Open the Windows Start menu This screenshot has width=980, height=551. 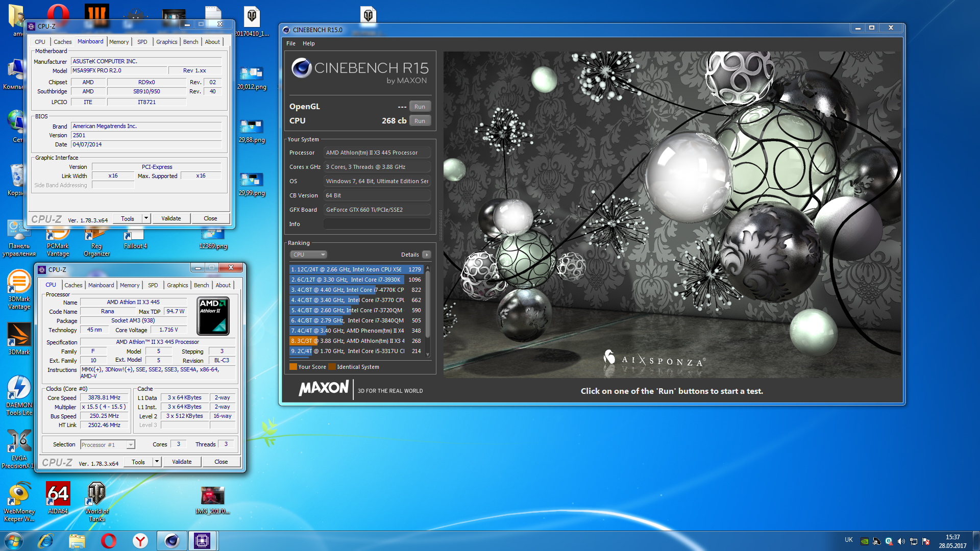click(x=13, y=541)
